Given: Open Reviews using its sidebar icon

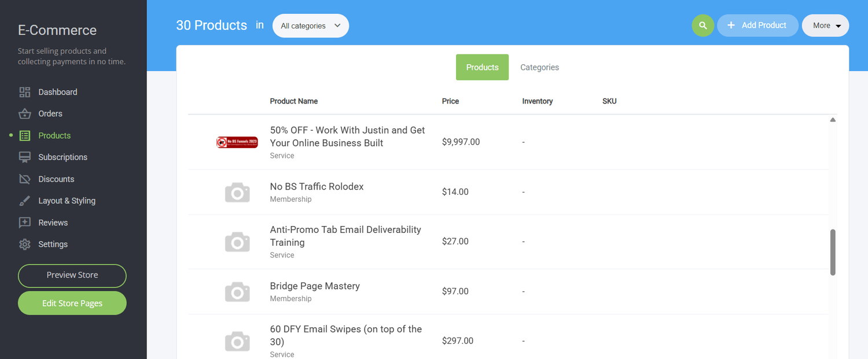Looking at the screenshot, I should [x=24, y=222].
